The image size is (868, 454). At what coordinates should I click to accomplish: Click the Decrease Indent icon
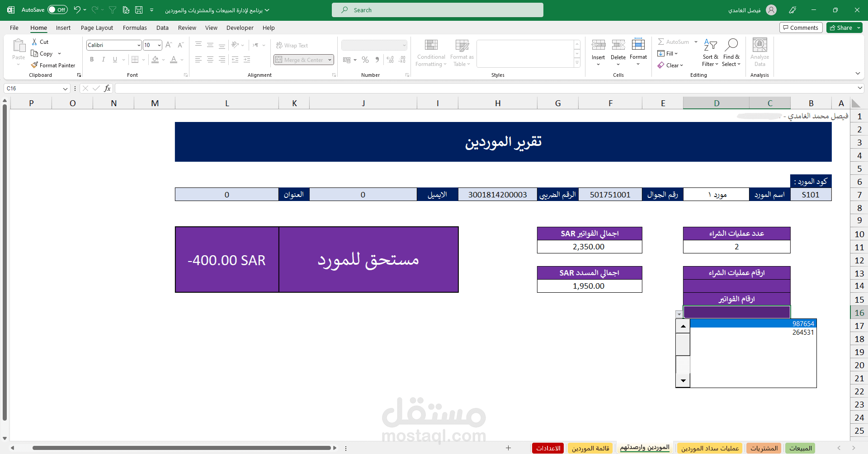tap(235, 59)
